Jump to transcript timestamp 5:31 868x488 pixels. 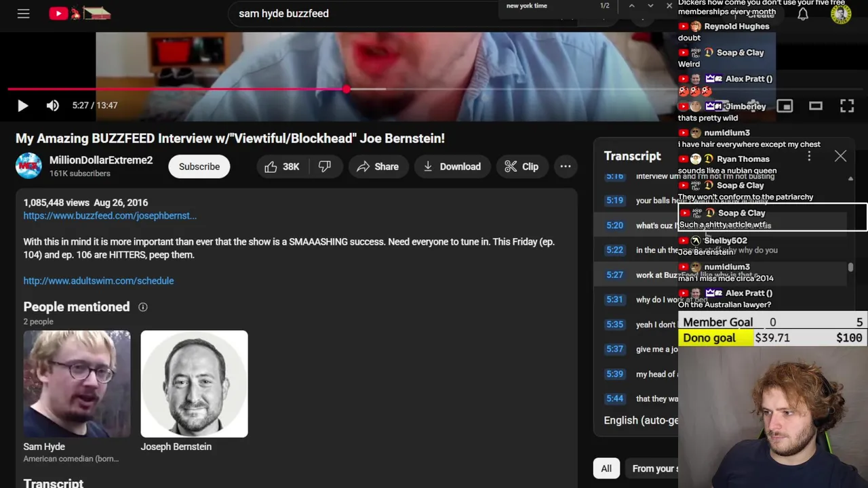(x=614, y=300)
